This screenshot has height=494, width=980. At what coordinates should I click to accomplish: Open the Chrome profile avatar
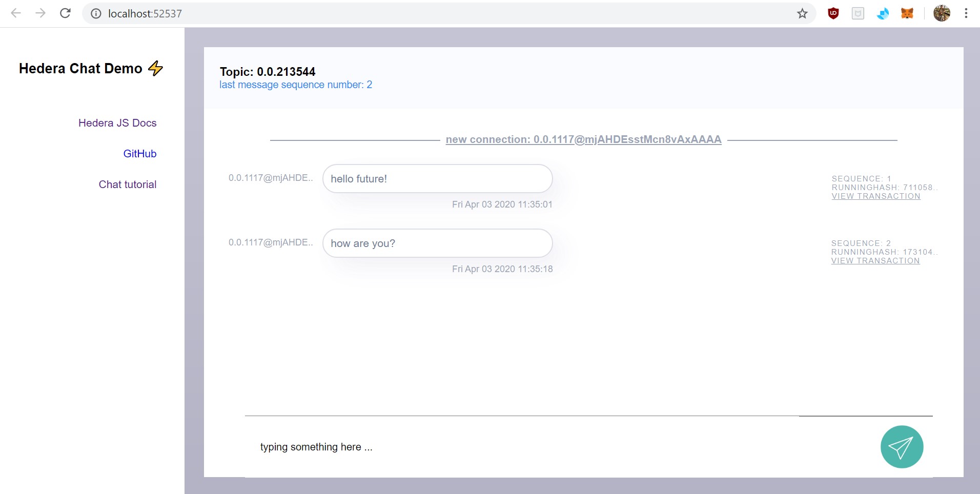942,13
